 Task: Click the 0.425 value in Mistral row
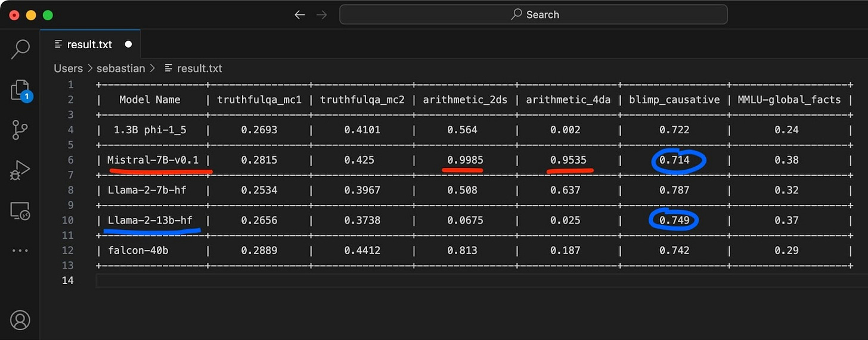tap(359, 160)
